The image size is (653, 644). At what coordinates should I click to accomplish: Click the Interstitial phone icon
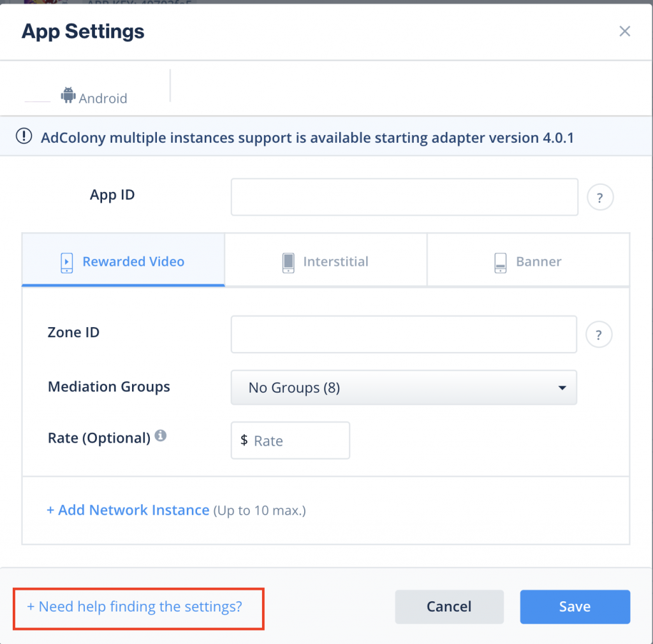click(288, 263)
